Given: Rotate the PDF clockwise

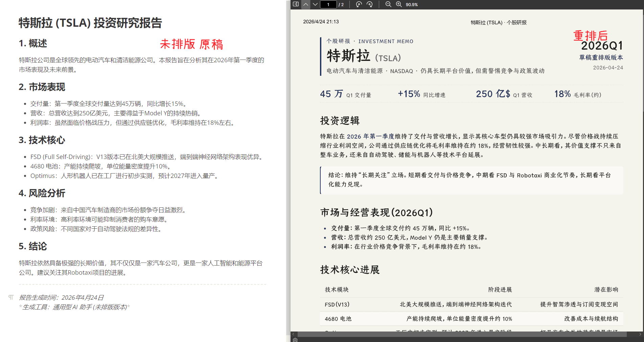Looking at the screenshot, I should [370, 4].
